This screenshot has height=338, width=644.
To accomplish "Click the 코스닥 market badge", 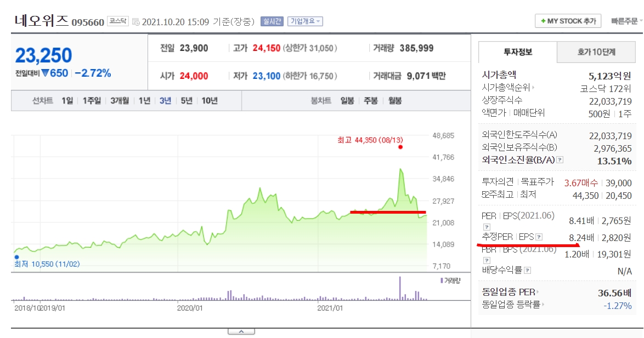I will point(118,21).
